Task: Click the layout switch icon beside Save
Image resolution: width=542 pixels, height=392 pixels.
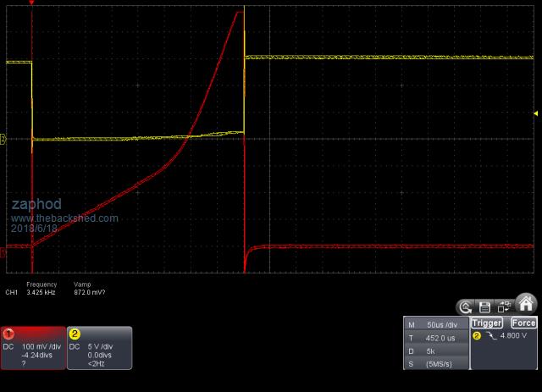Action: tap(505, 306)
